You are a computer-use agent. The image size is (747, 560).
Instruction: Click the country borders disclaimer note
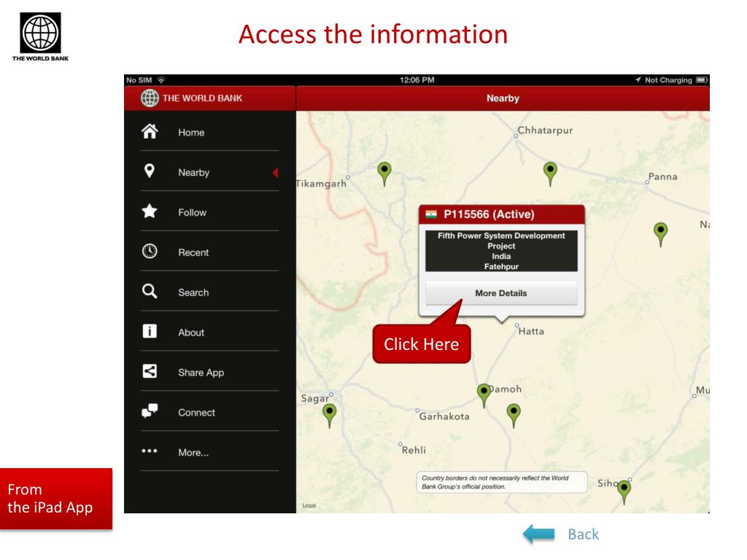pyautogui.click(x=502, y=483)
